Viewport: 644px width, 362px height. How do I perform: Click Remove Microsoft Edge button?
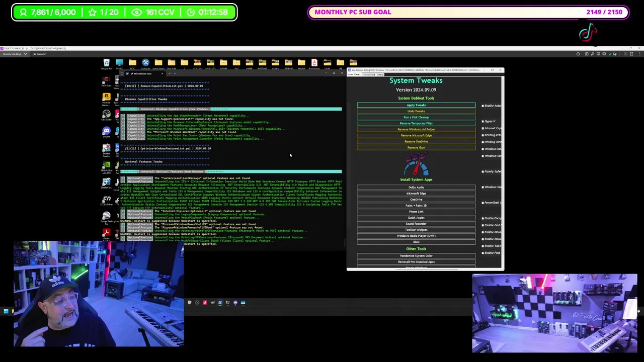click(416, 135)
